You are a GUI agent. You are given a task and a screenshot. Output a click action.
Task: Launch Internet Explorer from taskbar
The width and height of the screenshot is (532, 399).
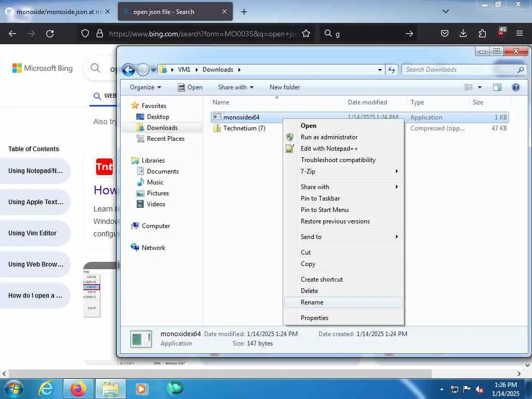(x=46, y=389)
